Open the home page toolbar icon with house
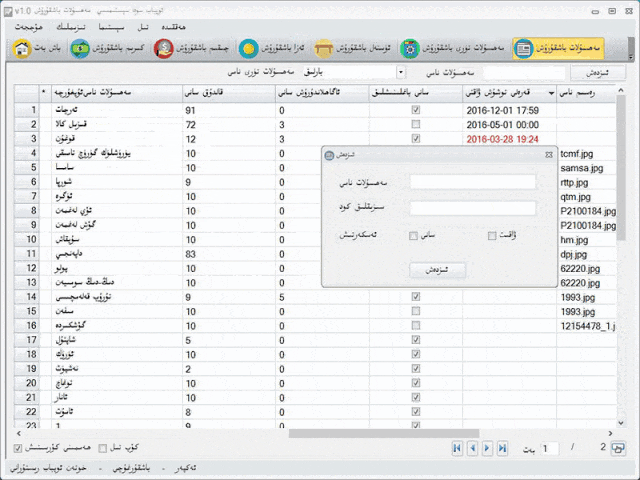The width and height of the screenshot is (640, 480). click(37, 48)
